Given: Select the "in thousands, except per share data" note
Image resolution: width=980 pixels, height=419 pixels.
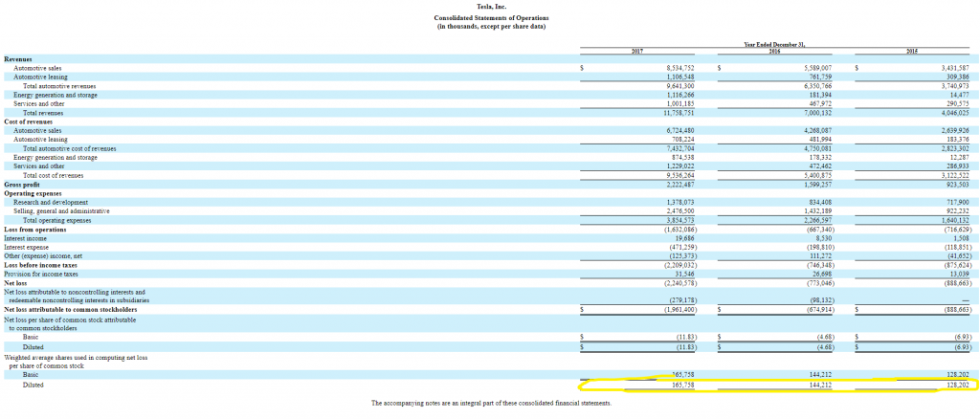Looking at the screenshot, I should (489, 26).
